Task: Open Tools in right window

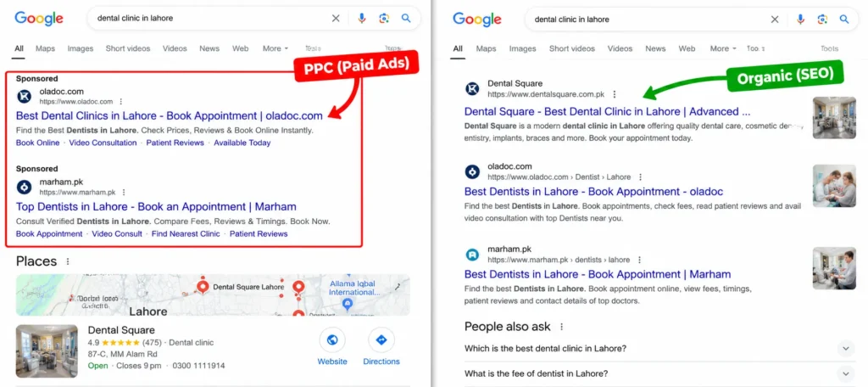Action: click(829, 48)
